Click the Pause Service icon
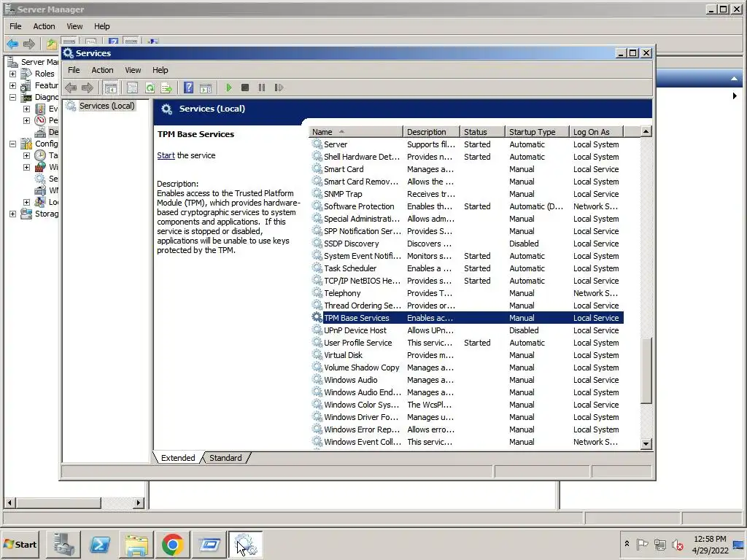This screenshot has width=747, height=560. tap(262, 87)
